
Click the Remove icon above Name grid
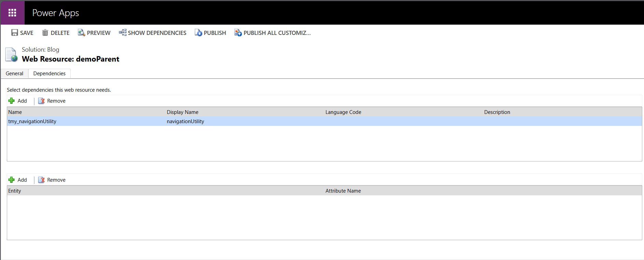coord(41,101)
